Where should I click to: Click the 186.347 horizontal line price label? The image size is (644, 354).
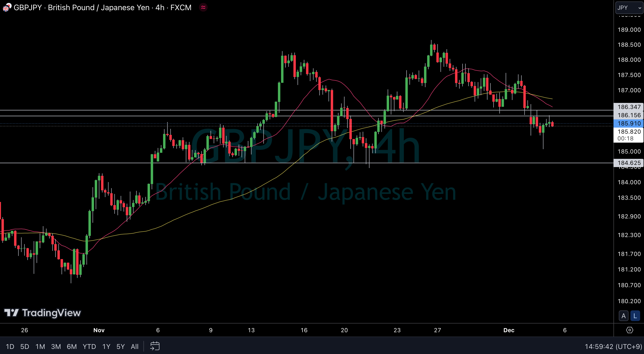628,107
